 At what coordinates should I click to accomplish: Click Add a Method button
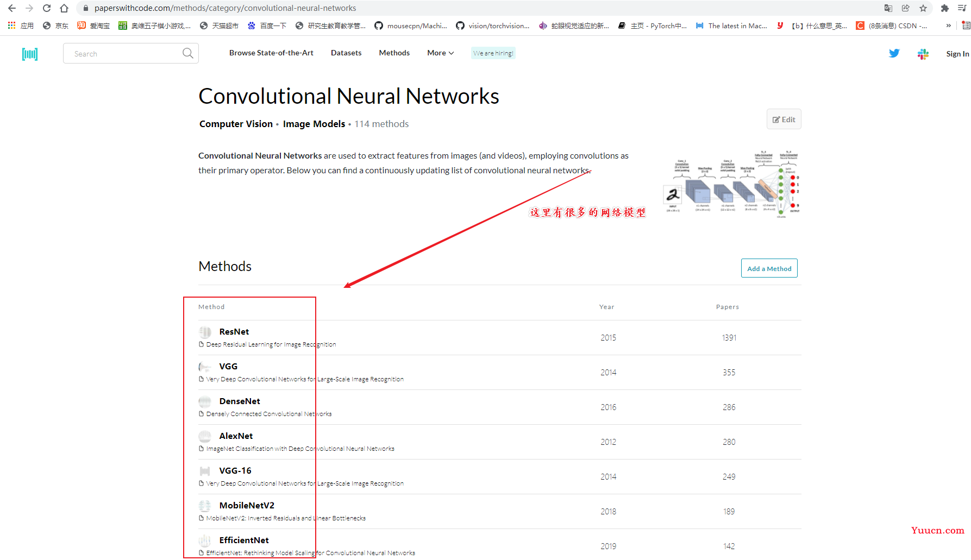click(769, 268)
